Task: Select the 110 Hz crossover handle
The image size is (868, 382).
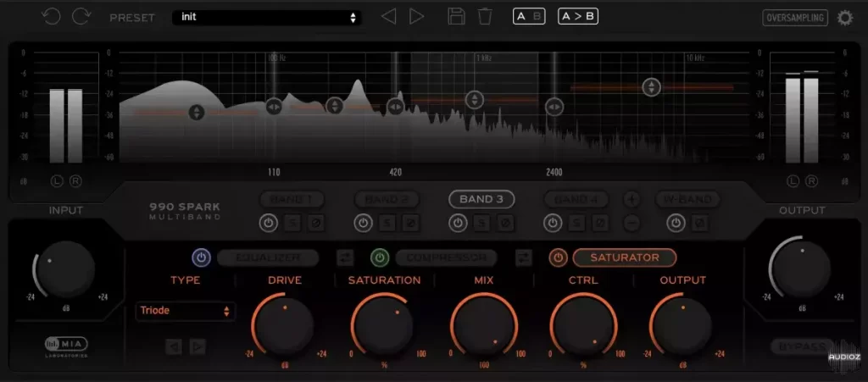Action: [x=274, y=106]
